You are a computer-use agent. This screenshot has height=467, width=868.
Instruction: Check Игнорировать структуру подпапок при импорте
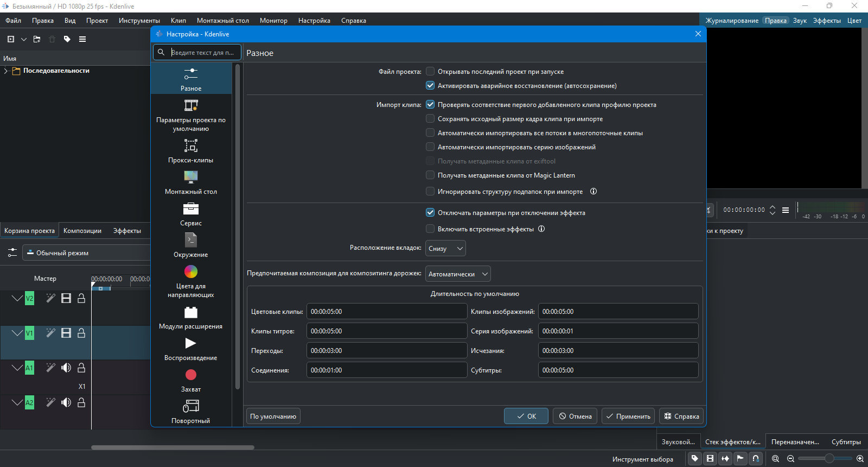pyautogui.click(x=430, y=191)
